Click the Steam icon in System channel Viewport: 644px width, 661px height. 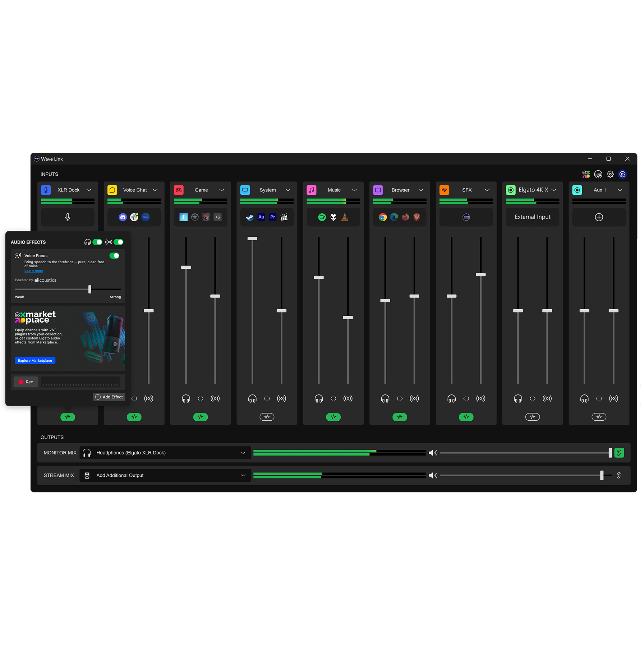click(250, 217)
